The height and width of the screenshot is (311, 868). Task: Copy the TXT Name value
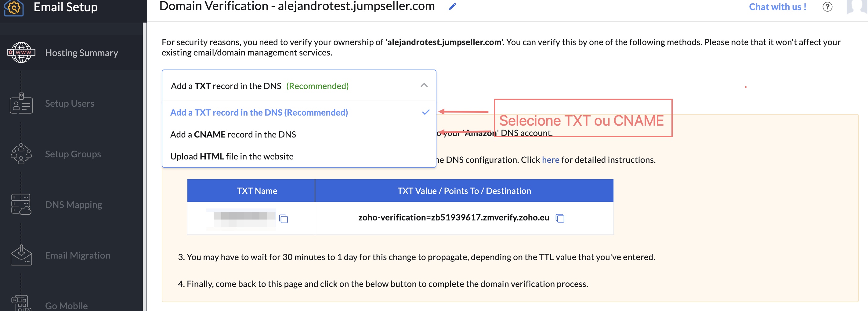tap(284, 219)
